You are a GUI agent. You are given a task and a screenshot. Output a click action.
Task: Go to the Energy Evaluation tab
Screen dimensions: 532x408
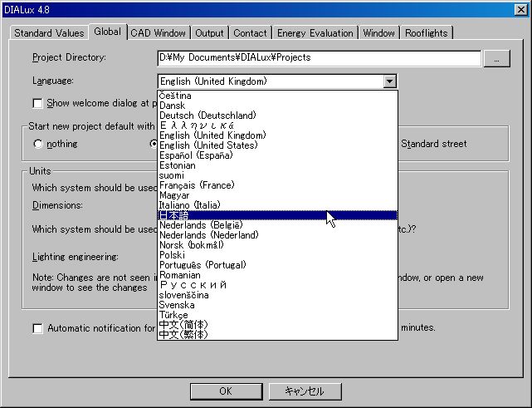click(x=315, y=33)
